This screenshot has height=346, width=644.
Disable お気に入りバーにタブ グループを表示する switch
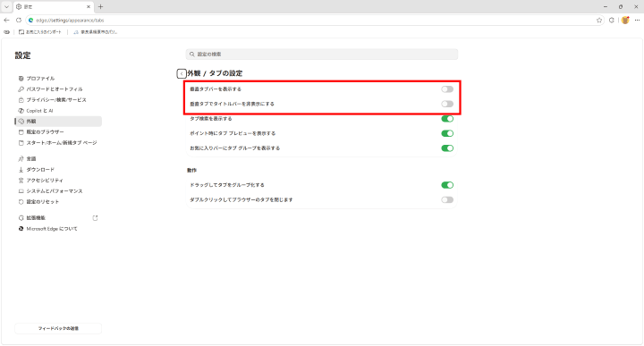pos(447,148)
